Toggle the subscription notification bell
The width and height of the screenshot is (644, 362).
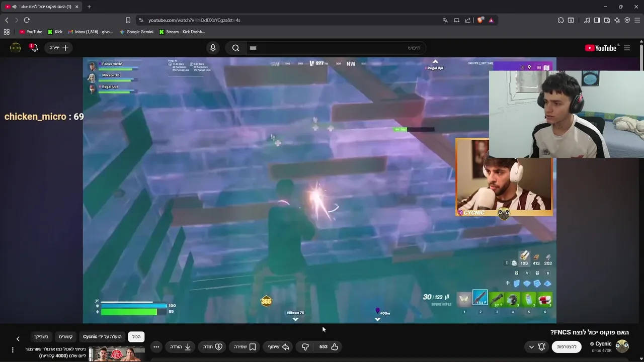542,346
